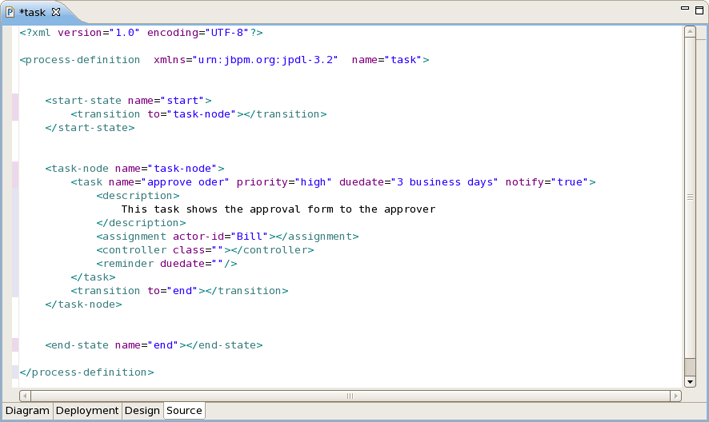Switch to the Diagram tab

click(27, 411)
